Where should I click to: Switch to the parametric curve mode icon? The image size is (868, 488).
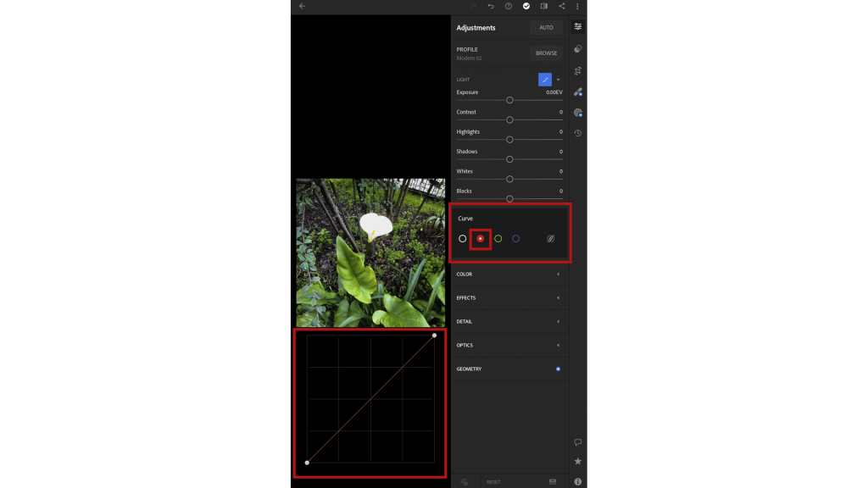[551, 238]
